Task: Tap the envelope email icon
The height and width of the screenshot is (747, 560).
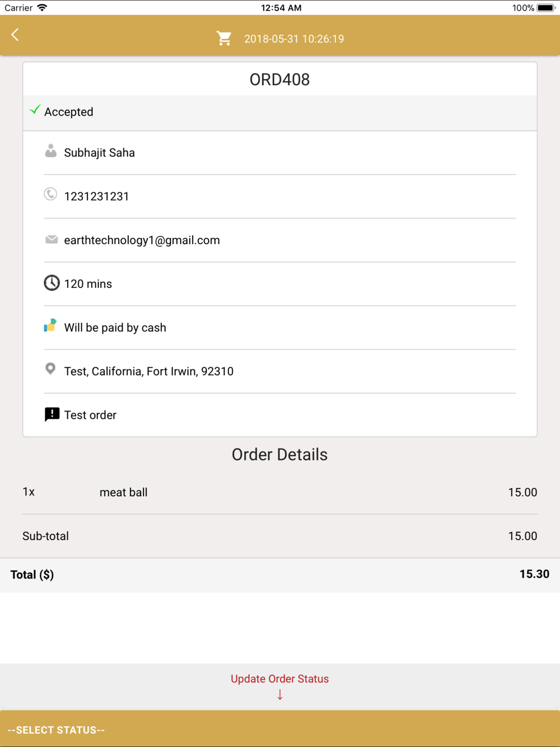Action: 52,240
